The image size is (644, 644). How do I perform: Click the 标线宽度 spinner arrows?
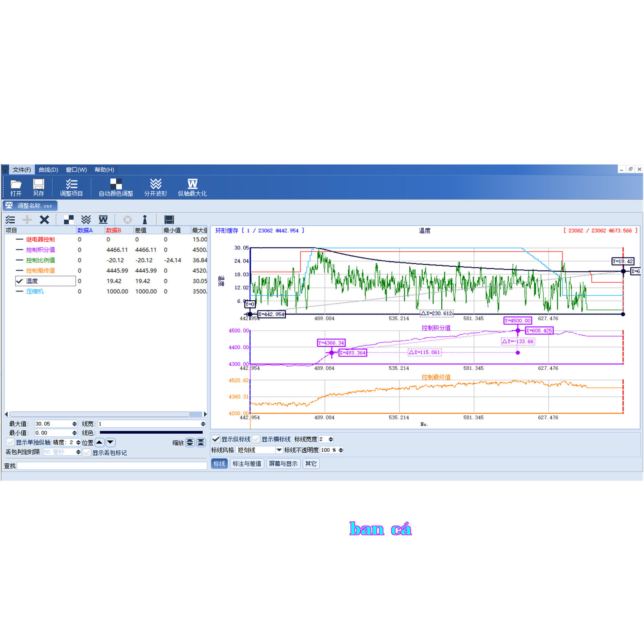point(331,439)
